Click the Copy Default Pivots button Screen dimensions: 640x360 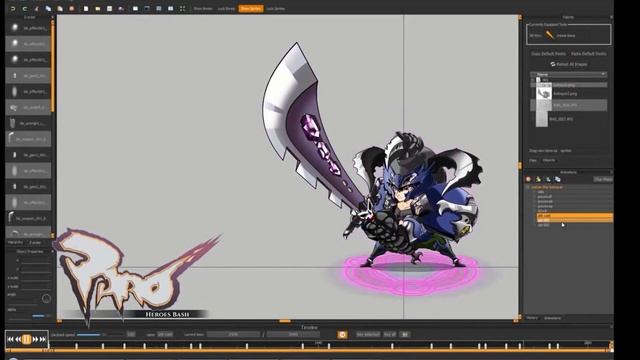point(548,54)
